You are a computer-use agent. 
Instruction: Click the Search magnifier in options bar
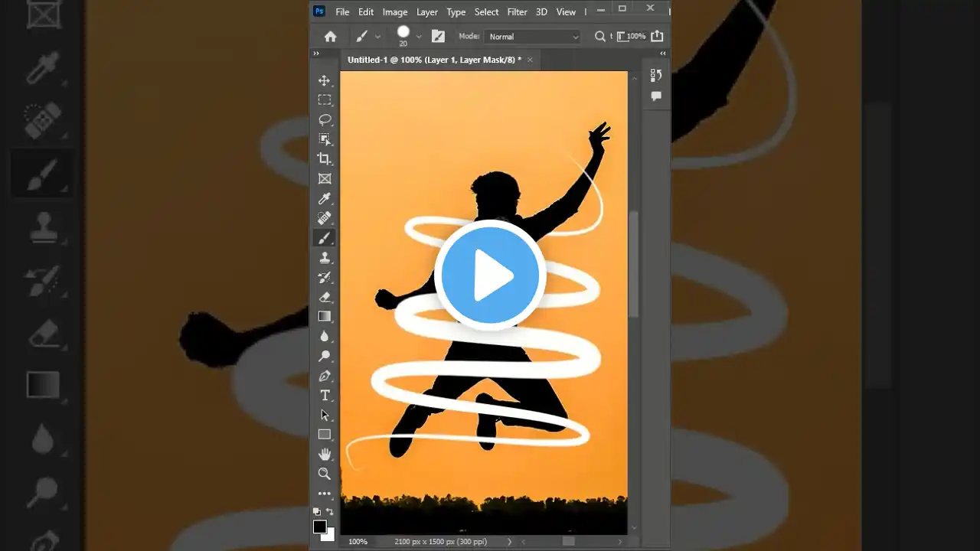[x=600, y=36]
